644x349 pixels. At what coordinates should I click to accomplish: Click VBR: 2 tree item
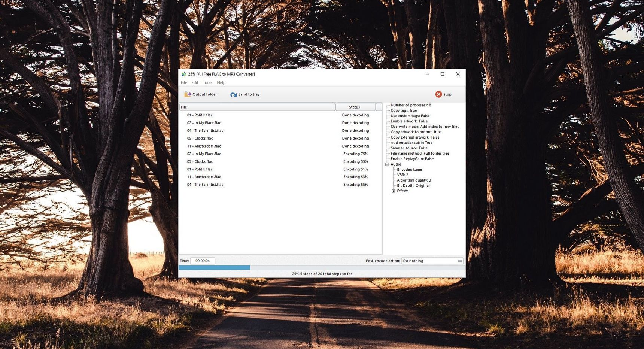(x=402, y=175)
